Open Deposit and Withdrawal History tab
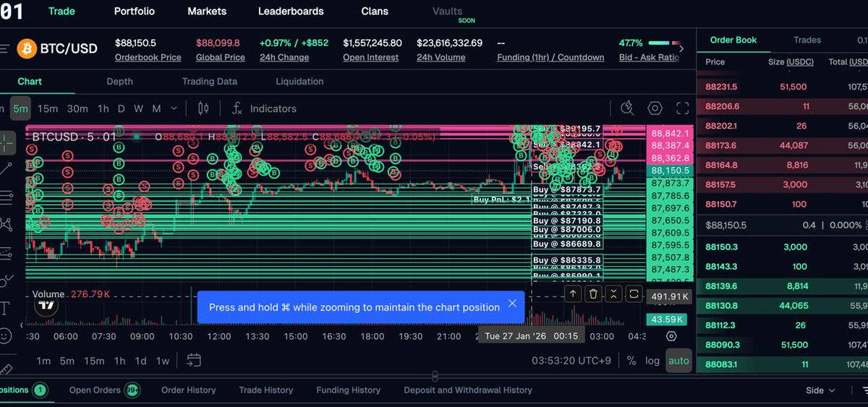 tap(468, 390)
